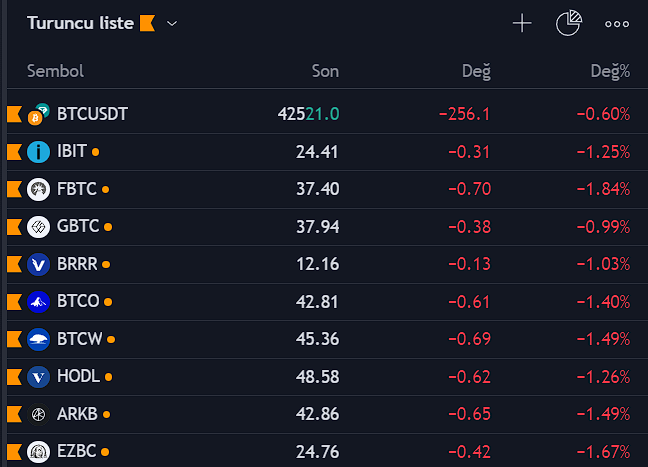The image size is (648, 467).
Task: Toggle the orange flag on HODL row
Action: click(14, 377)
